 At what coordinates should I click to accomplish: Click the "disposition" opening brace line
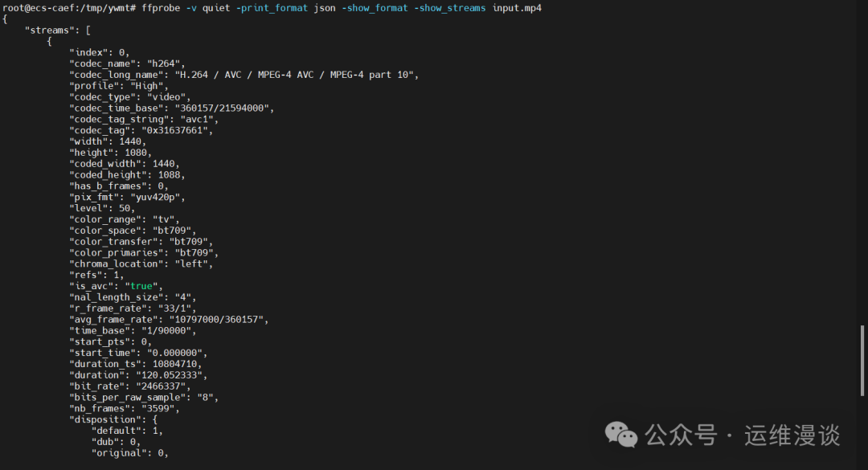tap(113, 419)
